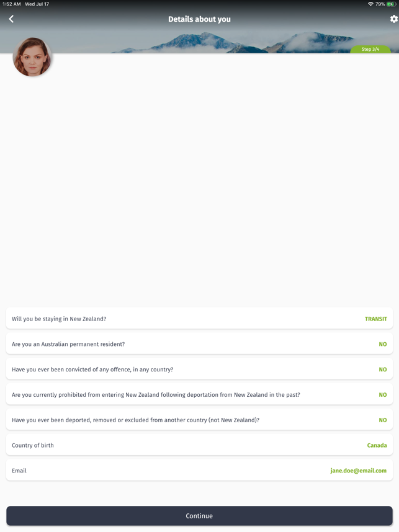Toggle the deported from another country answer
The height and width of the screenshot is (532, 399).
click(383, 420)
